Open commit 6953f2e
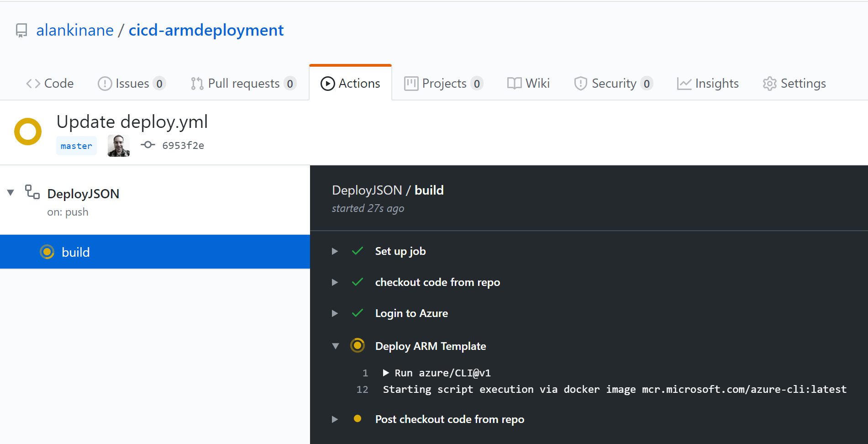The image size is (868, 444). point(183,146)
